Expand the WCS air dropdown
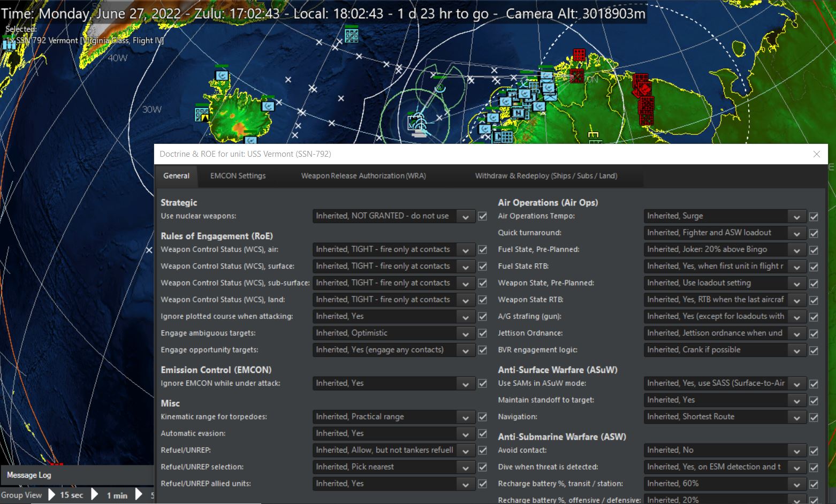This screenshot has width=836, height=504. click(x=466, y=249)
